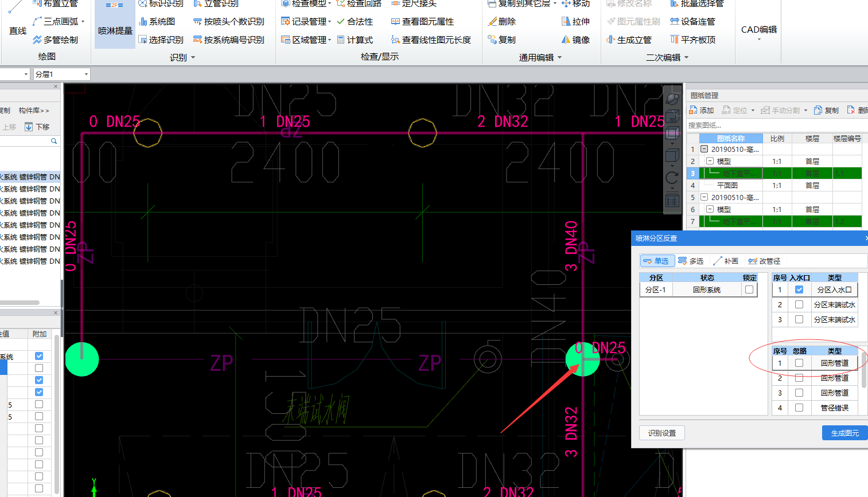The height and width of the screenshot is (497, 868).
Task: Open the 分层1 layer dropdown
Action: [x=86, y=74]
